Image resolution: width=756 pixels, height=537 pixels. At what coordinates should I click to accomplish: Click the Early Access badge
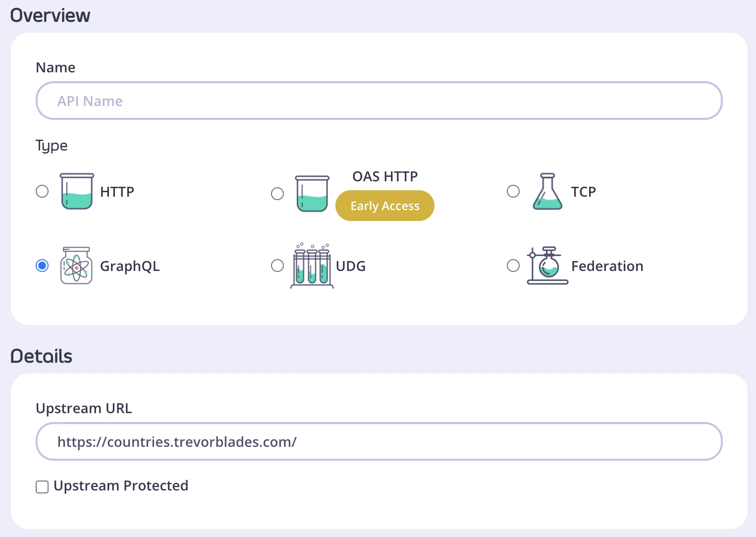385,206
